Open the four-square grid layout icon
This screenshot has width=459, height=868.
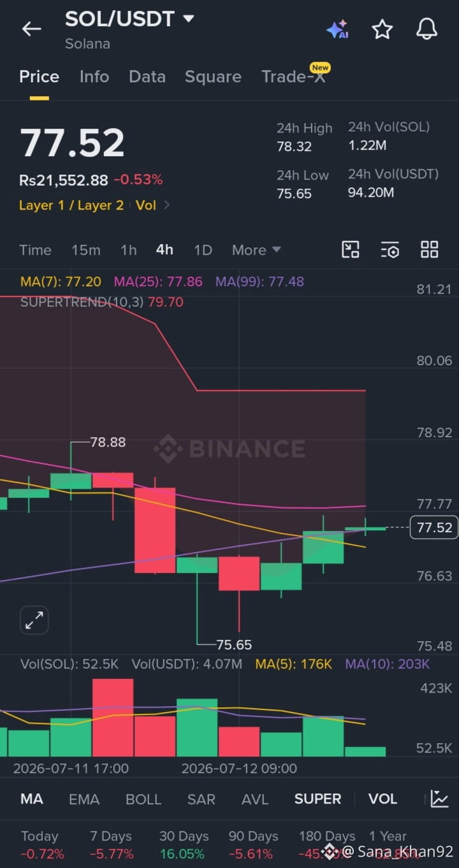pyautogui.click(x=430, y=250)
